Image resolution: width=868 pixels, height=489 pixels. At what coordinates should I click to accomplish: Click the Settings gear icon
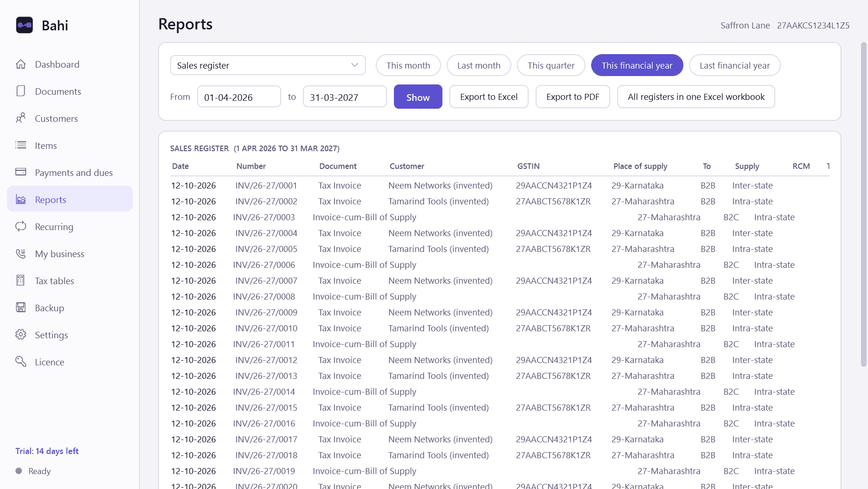point(21,335)
